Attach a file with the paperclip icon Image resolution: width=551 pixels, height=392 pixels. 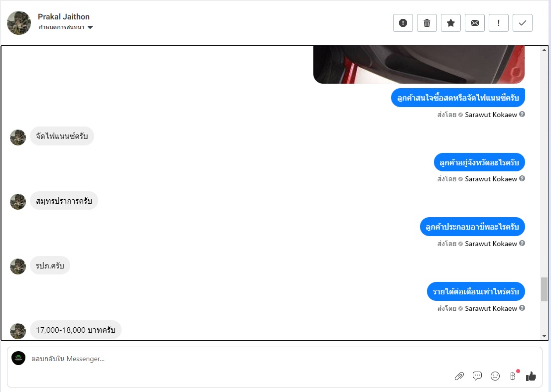pos(459,376)
